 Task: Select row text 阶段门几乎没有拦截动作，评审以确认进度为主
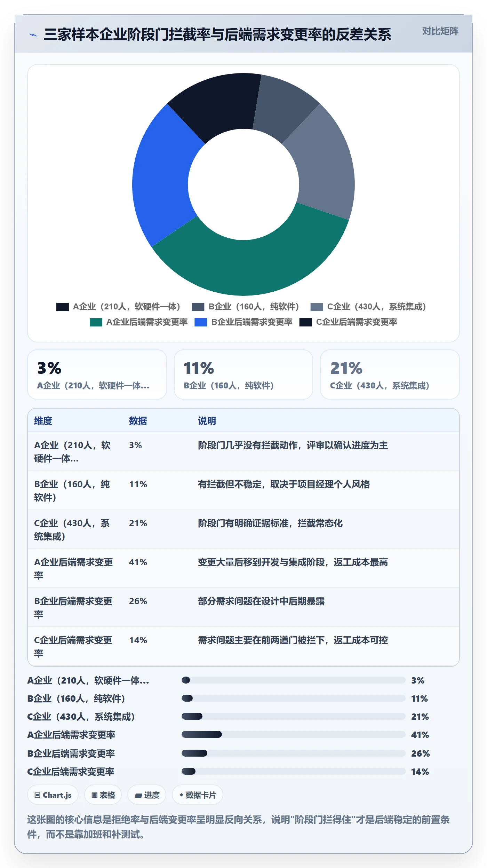[x=293, y=445]
